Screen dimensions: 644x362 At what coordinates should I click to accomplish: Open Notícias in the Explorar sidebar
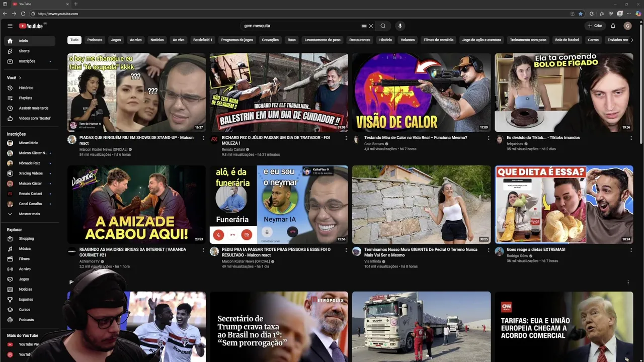pyautogui.click(x=30, y=289)
